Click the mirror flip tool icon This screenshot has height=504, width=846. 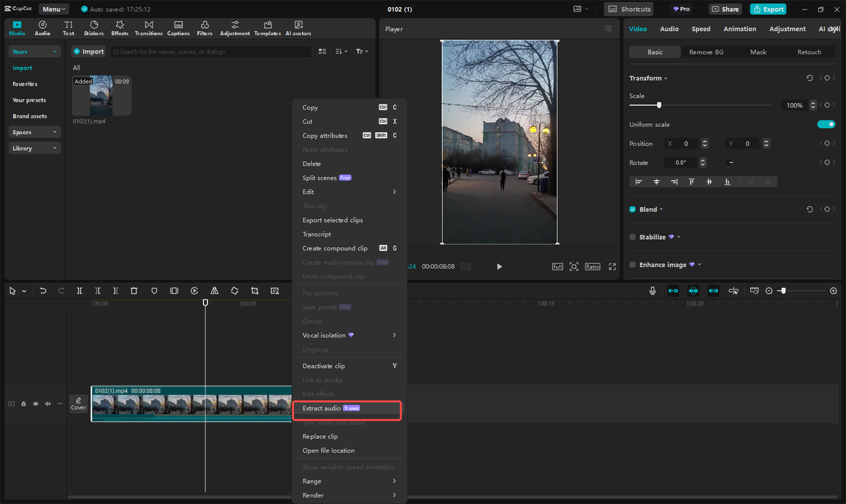[214, 291]
